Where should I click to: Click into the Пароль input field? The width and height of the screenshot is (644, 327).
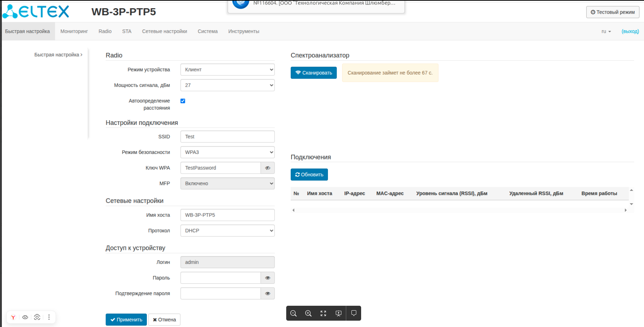click(221, 278)
